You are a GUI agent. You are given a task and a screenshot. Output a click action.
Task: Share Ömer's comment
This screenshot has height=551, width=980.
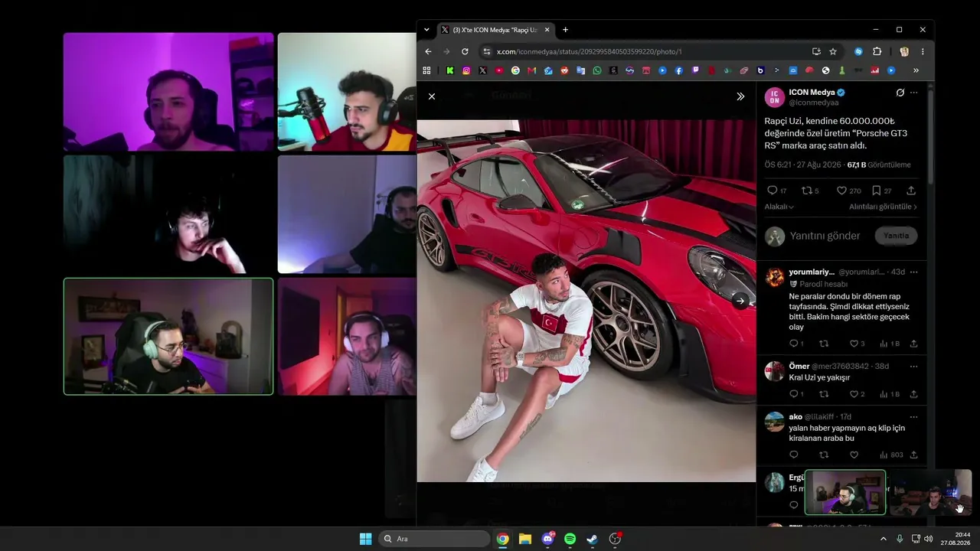click(x=913, y=394)
